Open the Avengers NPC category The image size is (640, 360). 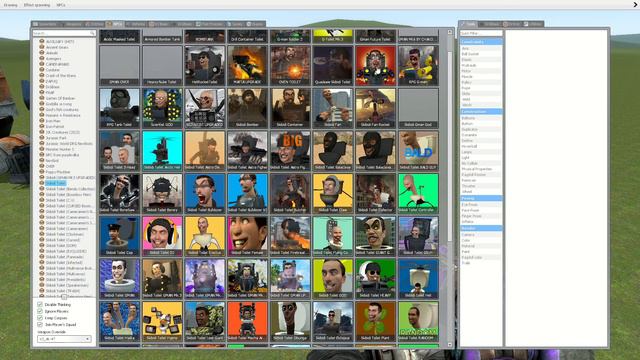tap(53, 58)
